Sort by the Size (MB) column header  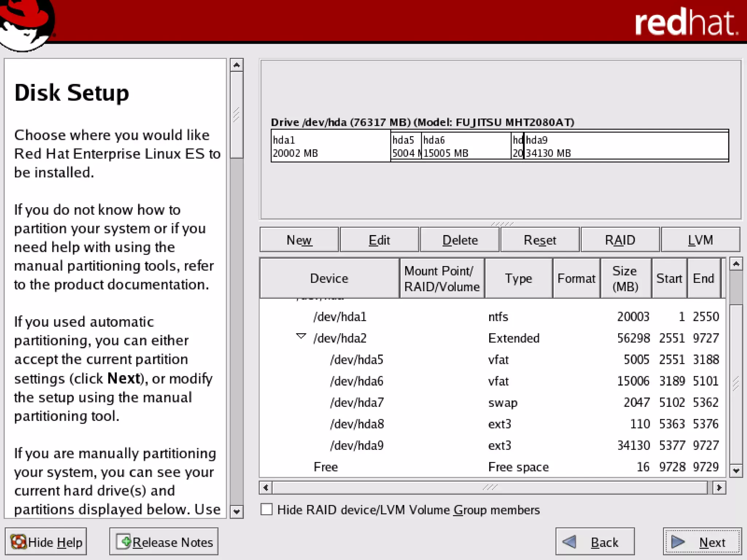tap(625, 279)
